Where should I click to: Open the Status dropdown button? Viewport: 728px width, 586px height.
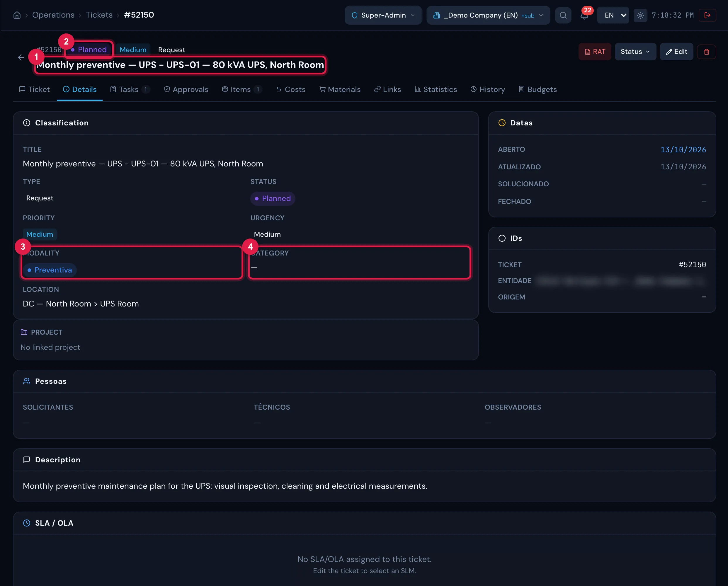(635, 52)
